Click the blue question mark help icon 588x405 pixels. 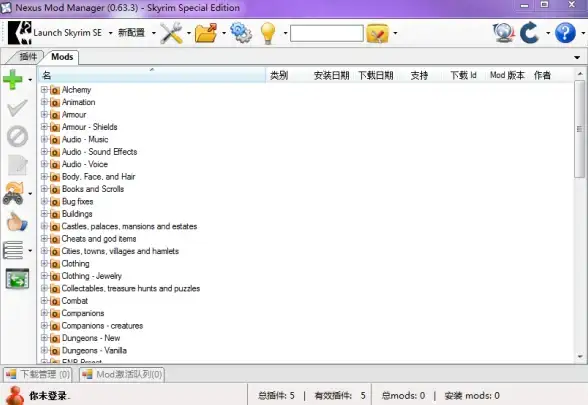click(x=565, y=33)
